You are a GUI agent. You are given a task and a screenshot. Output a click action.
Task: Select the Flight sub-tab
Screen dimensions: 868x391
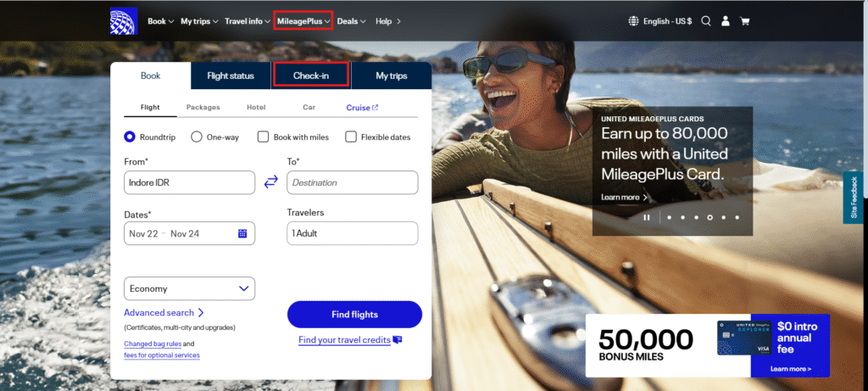pyautogui.click(x=150, y=108)
